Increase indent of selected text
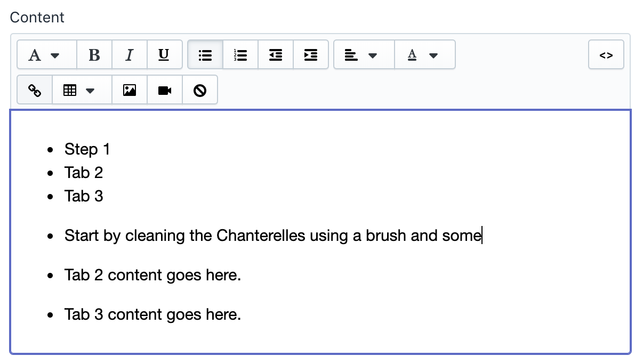 [311, 55]
